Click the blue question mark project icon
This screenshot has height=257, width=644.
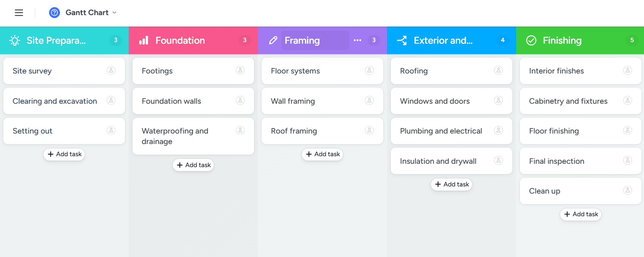55,13
